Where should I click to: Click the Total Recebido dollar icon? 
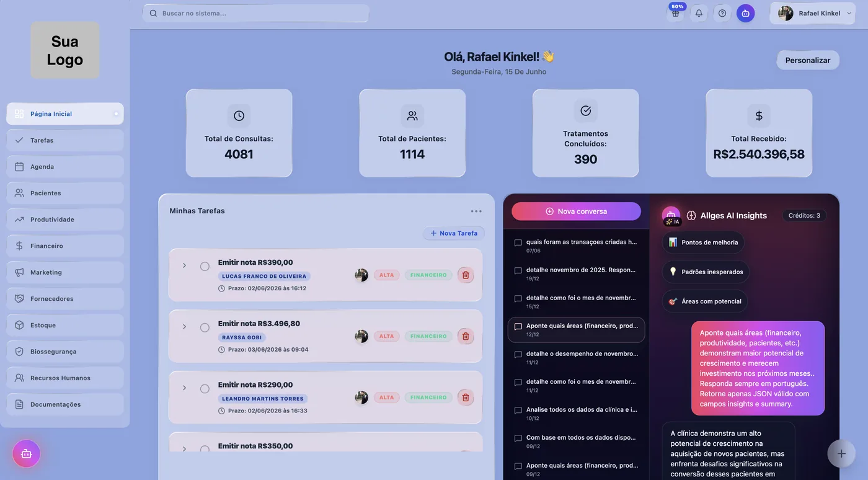pos(759,116)
